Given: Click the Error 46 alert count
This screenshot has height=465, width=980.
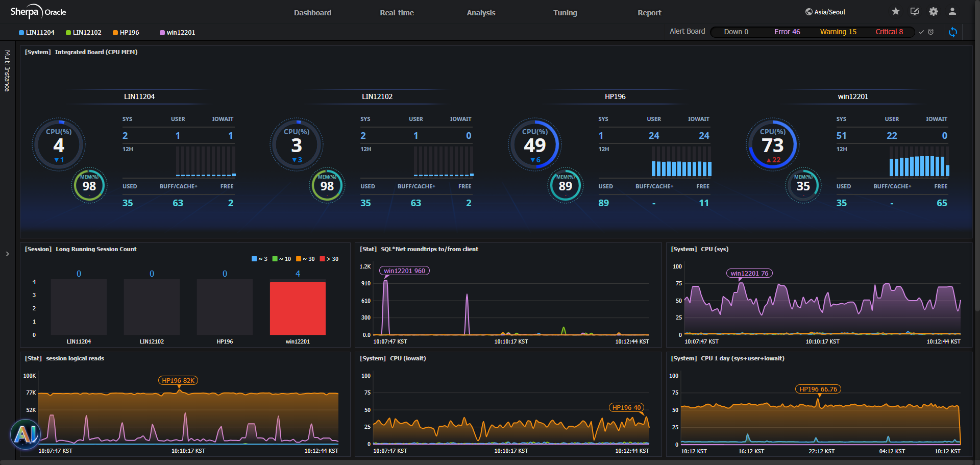Looking at the screenshot, I should coord(787,32).
